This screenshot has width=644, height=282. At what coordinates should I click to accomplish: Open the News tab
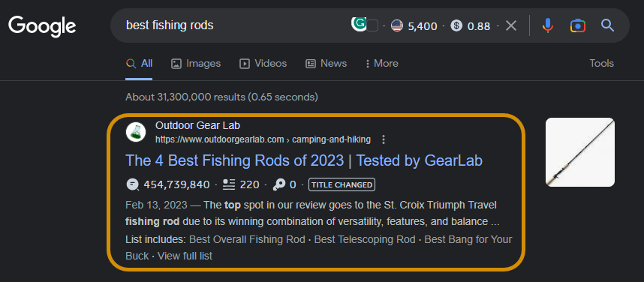[x=326, y=63]
